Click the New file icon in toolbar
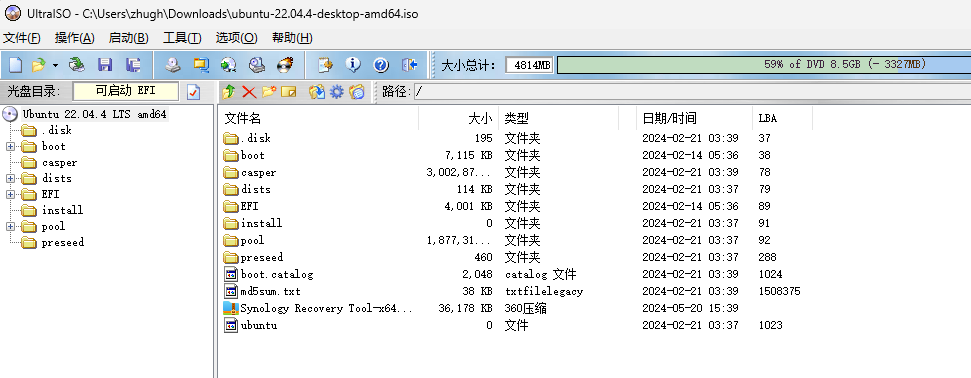 coord(15,65)
